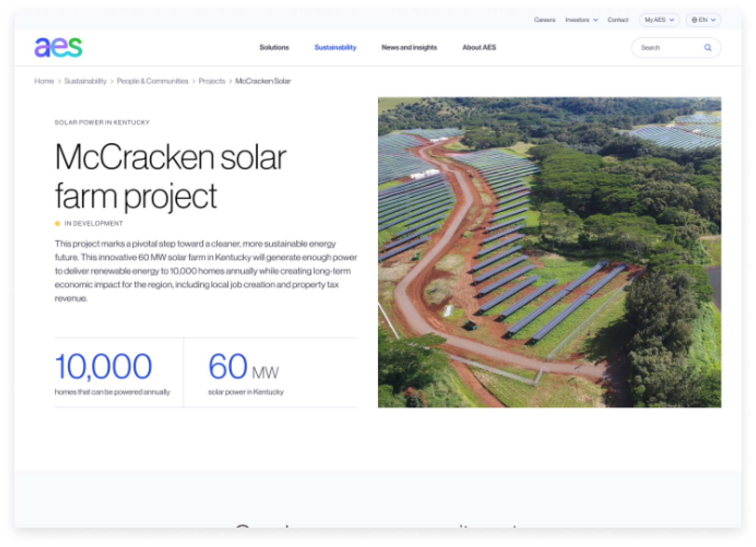The height and width of the screenshot is (547, 756).
Task: Open People & Communities breadcrumb
Action: tap(152, 81)
